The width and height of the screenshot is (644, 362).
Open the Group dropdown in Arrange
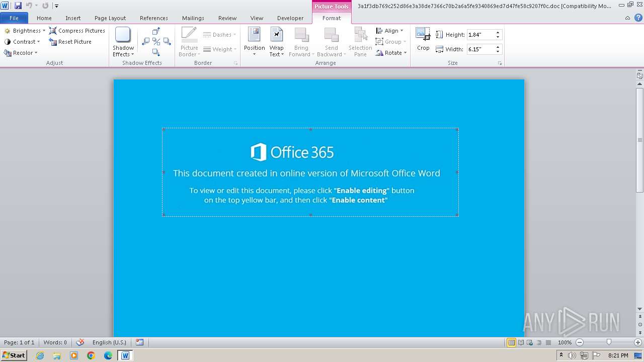tap(391, 42)
